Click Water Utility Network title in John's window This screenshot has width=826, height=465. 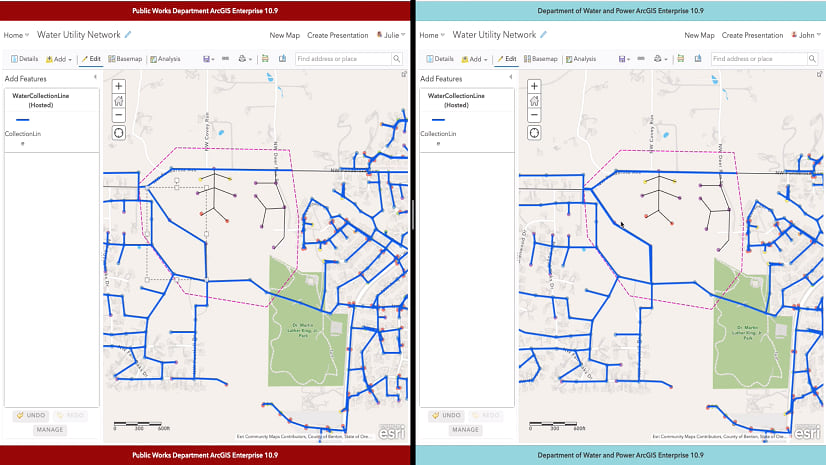[494, 35]
